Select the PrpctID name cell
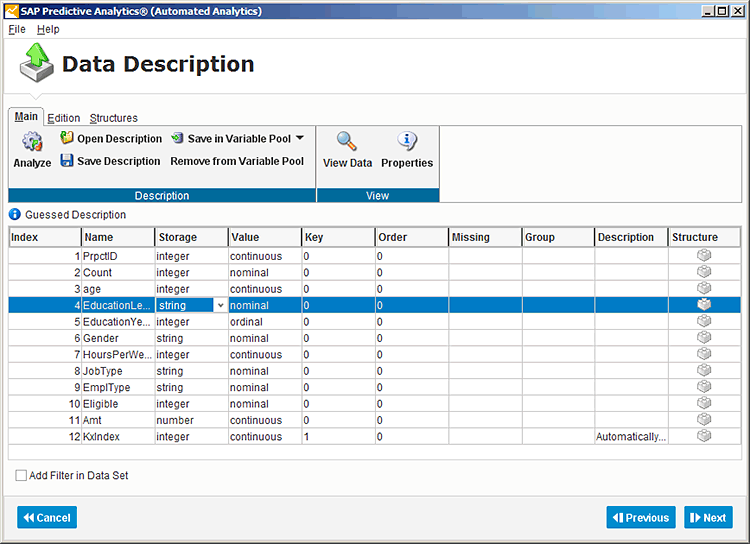750x544 pixels. pos(118,256)
